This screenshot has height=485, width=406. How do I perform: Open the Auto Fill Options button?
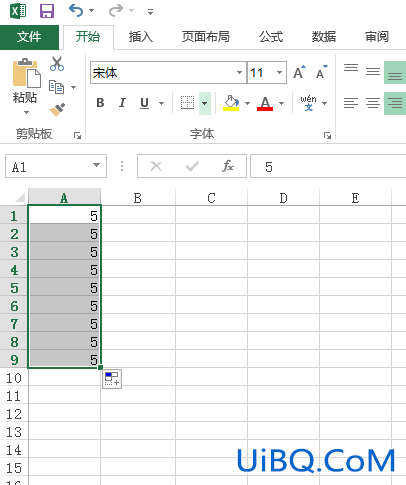tap(112, 379)
